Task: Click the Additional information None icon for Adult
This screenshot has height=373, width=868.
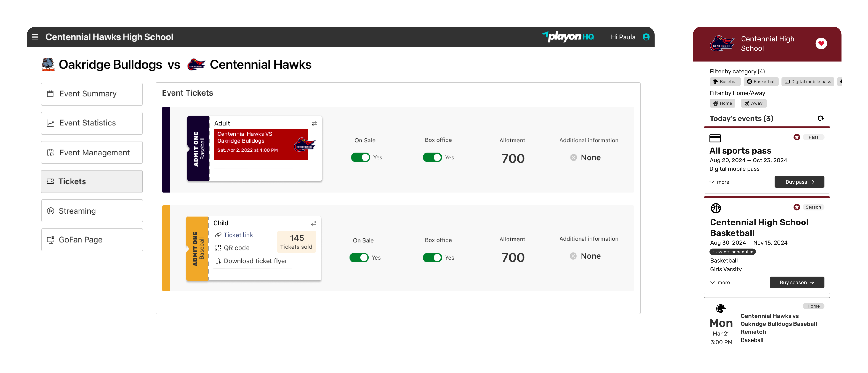Action: pos(573,157)
